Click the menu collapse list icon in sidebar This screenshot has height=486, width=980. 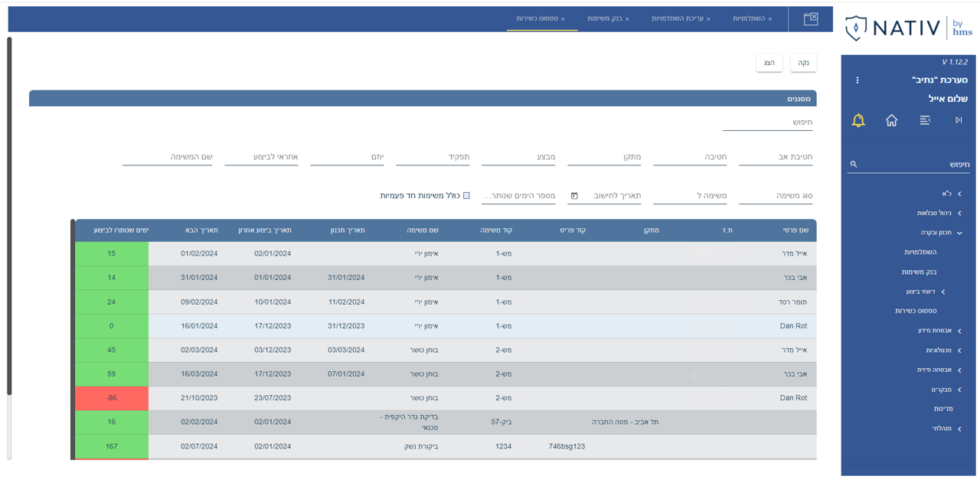tap(925, 120)
